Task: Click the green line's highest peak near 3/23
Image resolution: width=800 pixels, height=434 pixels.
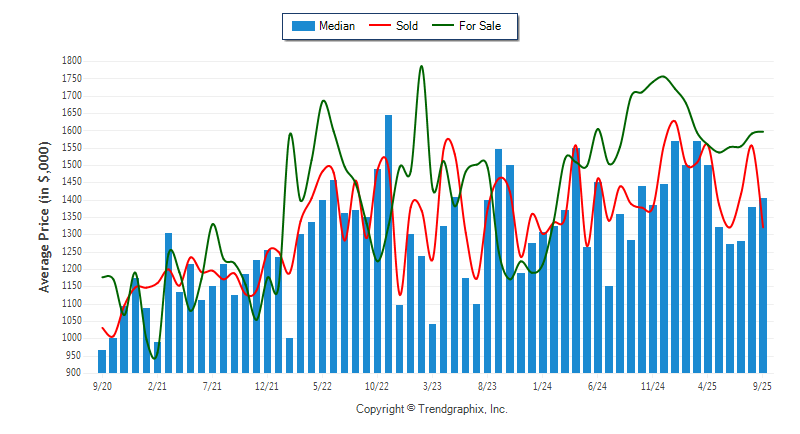Action: pyautogui.click(x=421, y=67)
